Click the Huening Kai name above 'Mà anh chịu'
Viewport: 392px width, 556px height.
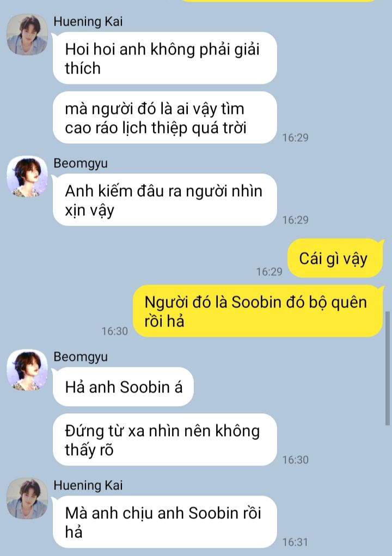[x=88, y=486]
